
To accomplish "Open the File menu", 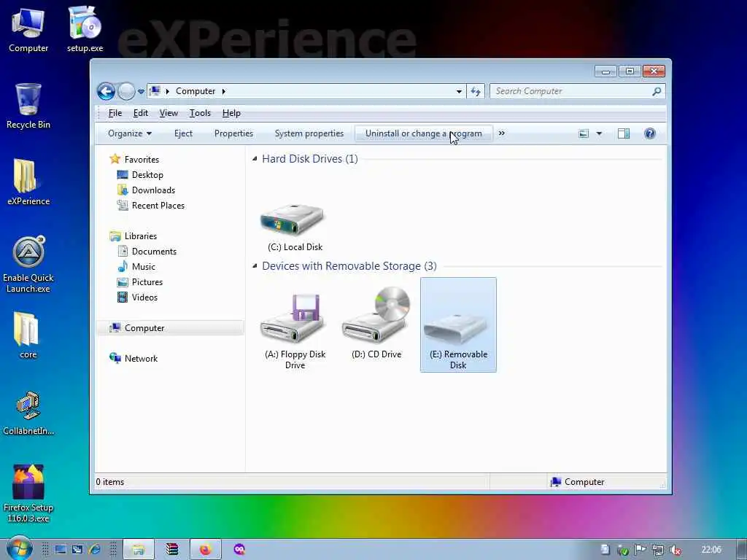I will click(x=115, y=113).
